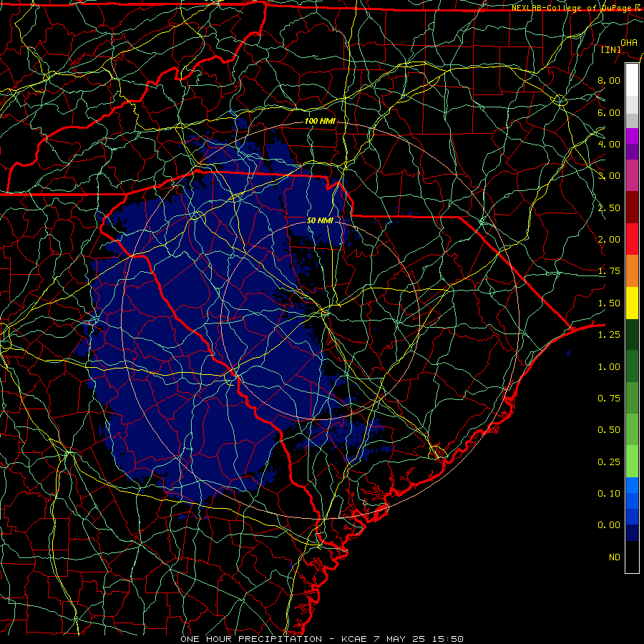Click the yellow swatch in the color scale
Viewport: 644px width, 644px height.
click(x=632, y=303)
